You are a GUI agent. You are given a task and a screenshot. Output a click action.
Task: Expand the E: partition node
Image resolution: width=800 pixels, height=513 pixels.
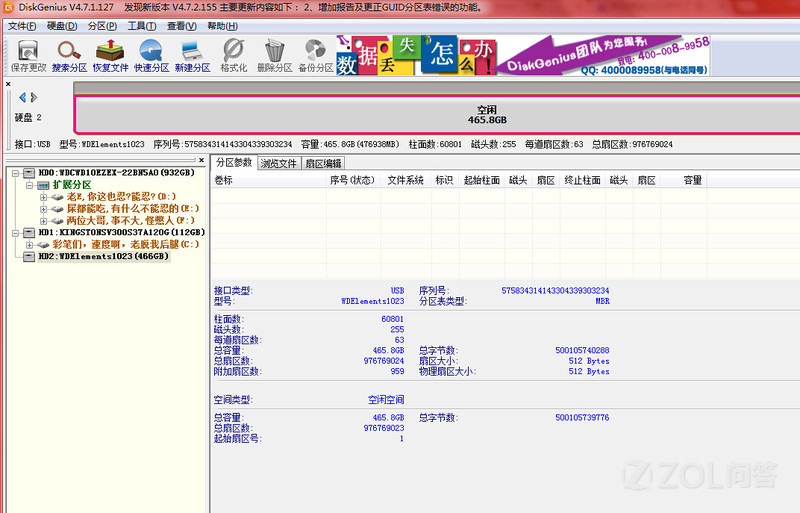click(43, 209)
